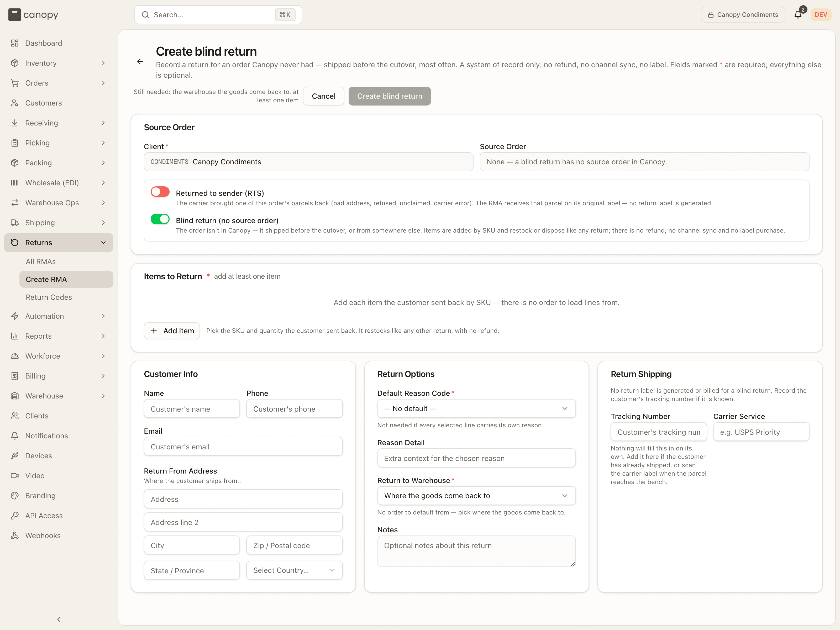This screenshot has width=840, height=630.
Task: Click the DEV environment badge
Action: pyautogui.click(x=821, y=14)
